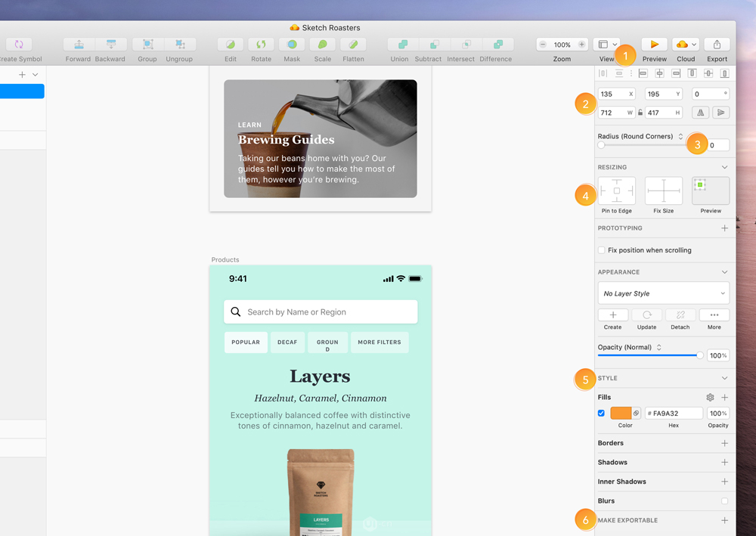Zoom out with the minus button
756x536 pixels.
pyautogui.click(x=543, y=45)
